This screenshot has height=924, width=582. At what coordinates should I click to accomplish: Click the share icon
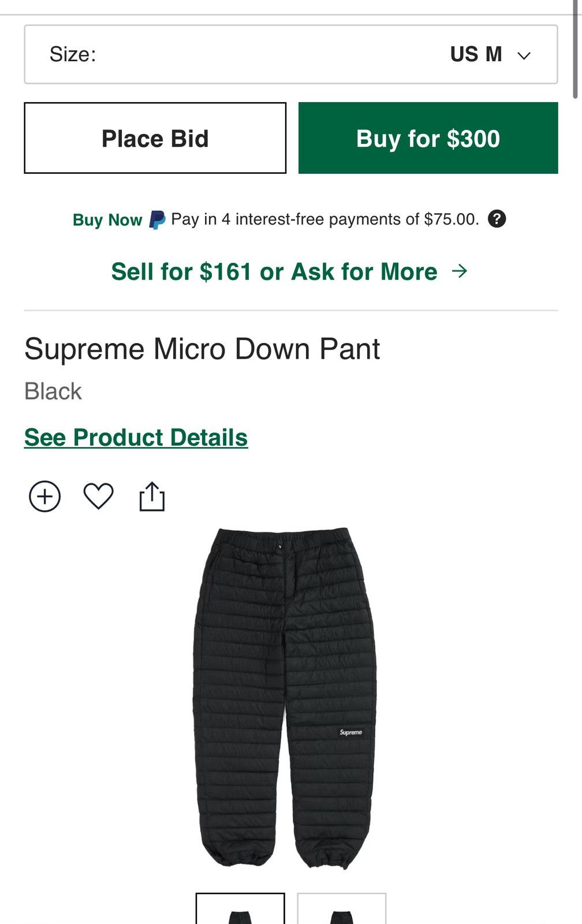click(x=152, y=497)
